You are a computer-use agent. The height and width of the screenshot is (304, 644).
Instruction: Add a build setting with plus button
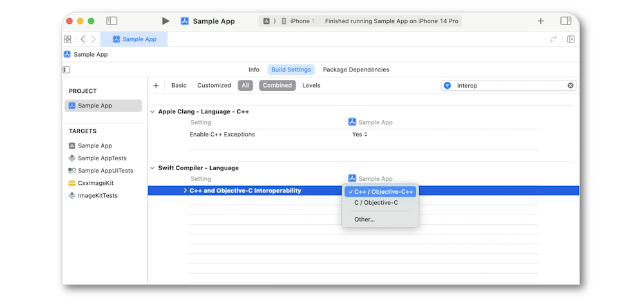point(156,86)
